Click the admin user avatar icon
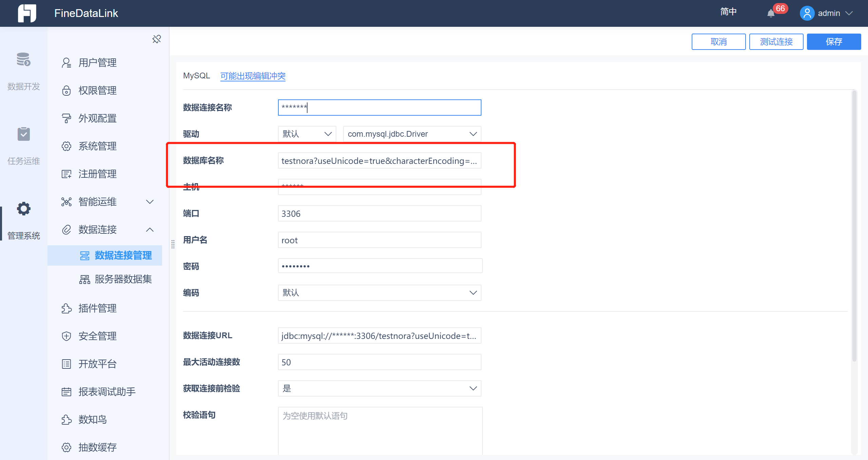The width and height of the screenshot is (868, 460). coord(807,13)
